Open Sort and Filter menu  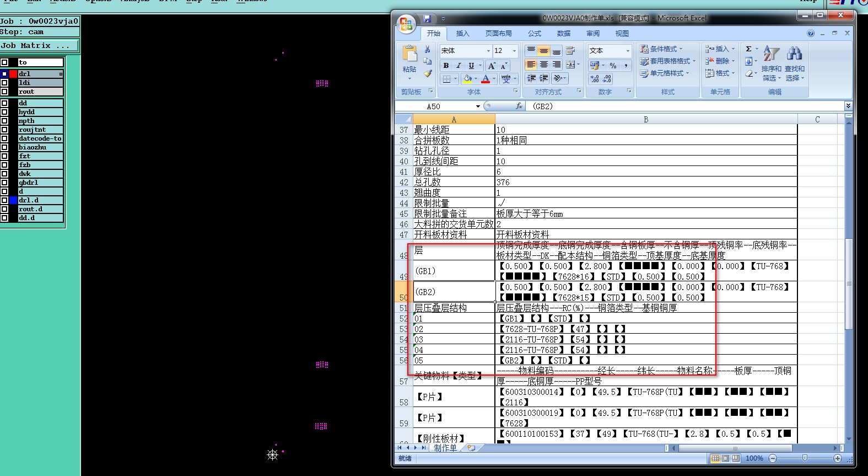point(772,63)
